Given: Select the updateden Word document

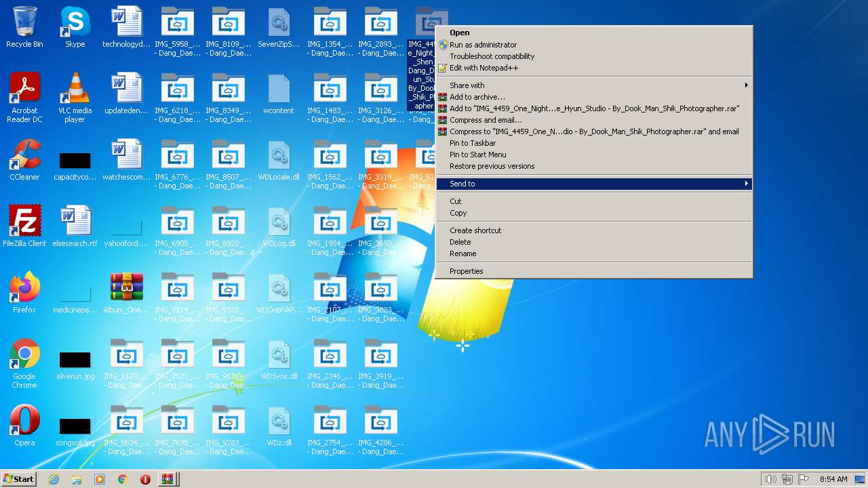Looking at the screenshot, I should (126, 94).
